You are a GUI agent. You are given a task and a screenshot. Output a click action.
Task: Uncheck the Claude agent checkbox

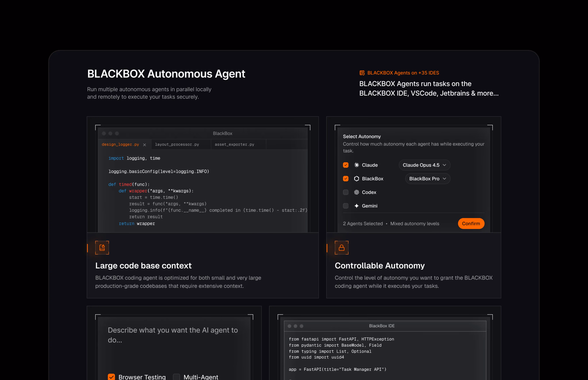[346, 165]
